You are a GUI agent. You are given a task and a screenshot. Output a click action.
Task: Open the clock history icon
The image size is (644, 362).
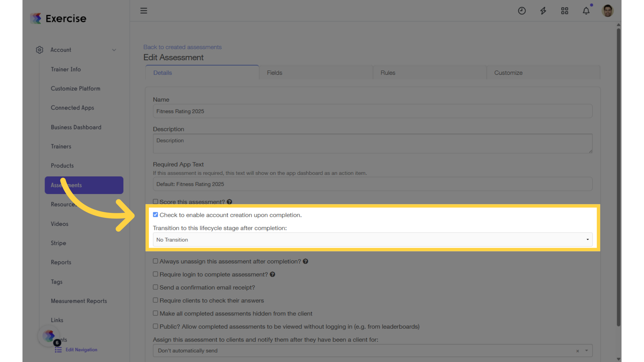tap(522, 11)
